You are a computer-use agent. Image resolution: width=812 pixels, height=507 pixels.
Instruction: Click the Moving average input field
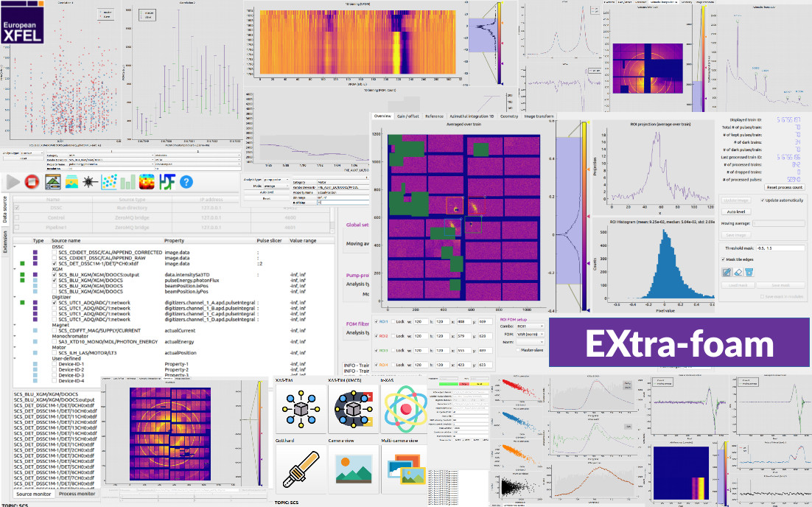click(779, 224)
